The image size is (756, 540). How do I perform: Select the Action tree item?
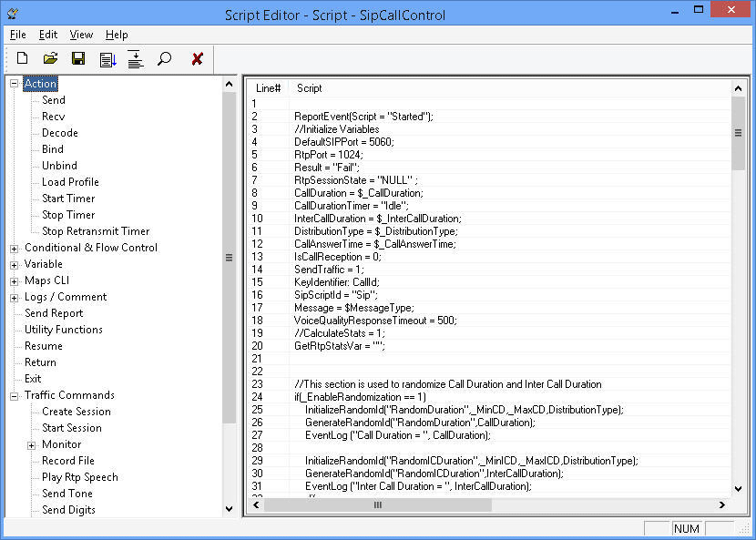40,84
